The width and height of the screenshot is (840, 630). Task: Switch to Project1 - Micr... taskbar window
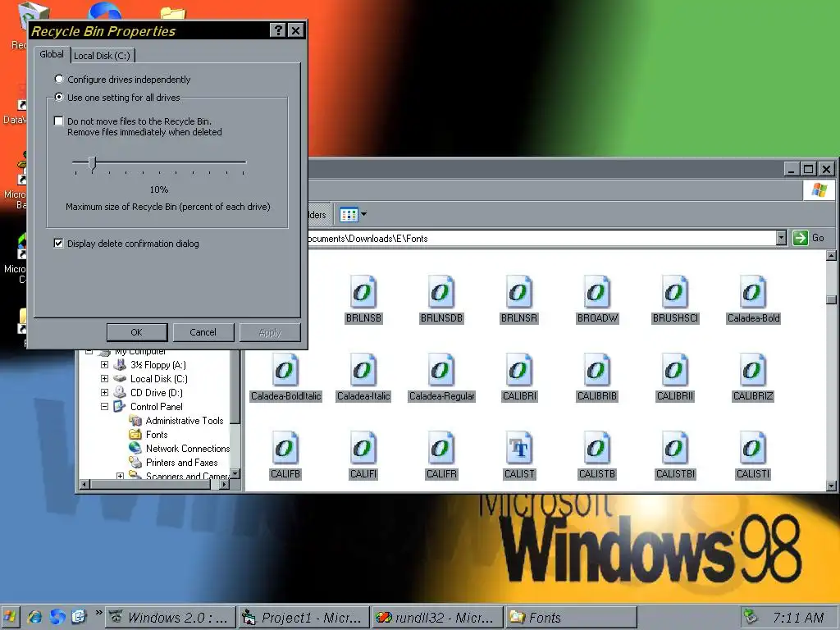(x=304, y=618)
